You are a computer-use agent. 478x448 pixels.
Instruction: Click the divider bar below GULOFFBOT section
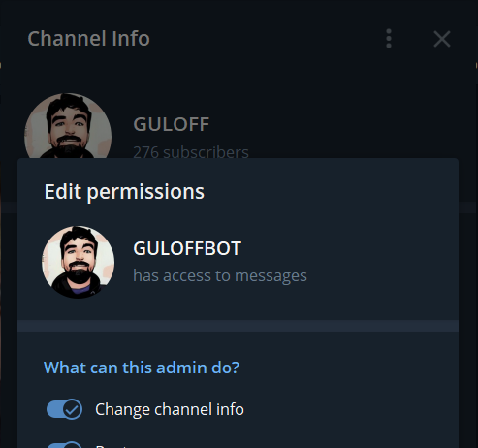click(238, 326)
